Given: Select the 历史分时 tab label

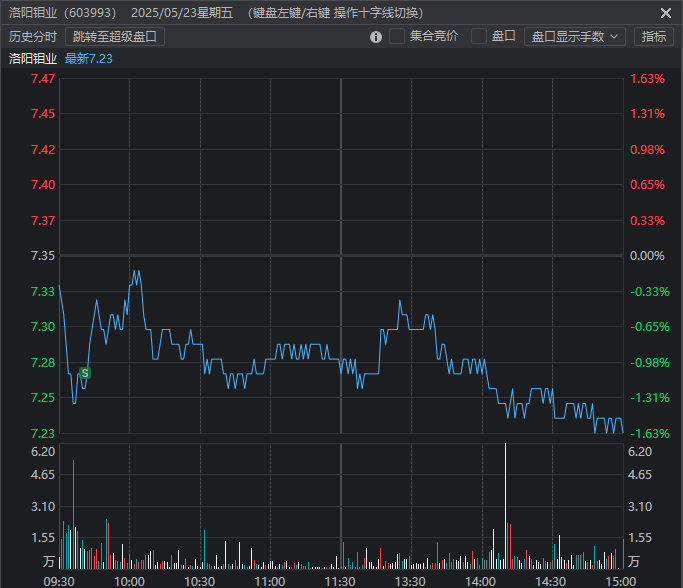Looking at the screenshot, I should tap(33, 36).
